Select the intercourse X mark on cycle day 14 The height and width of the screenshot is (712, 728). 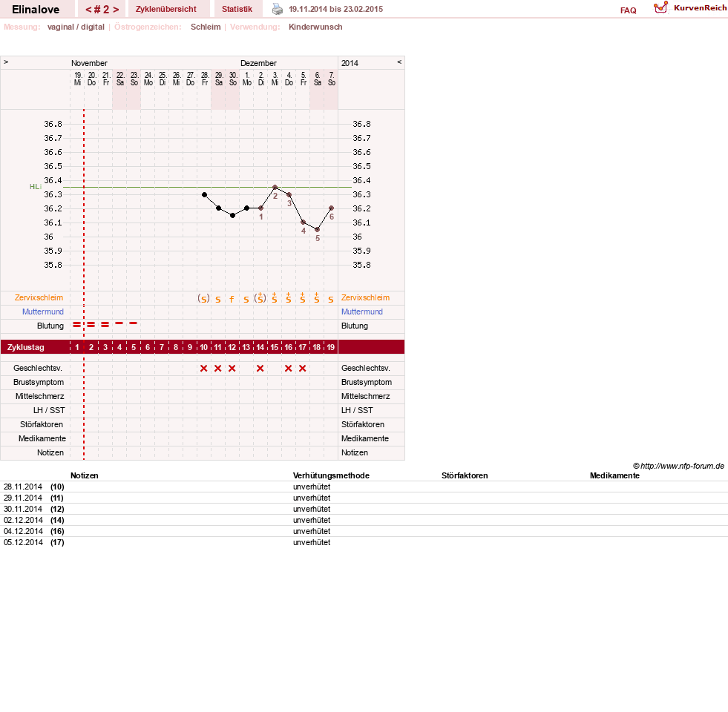(x=260, y=369)
